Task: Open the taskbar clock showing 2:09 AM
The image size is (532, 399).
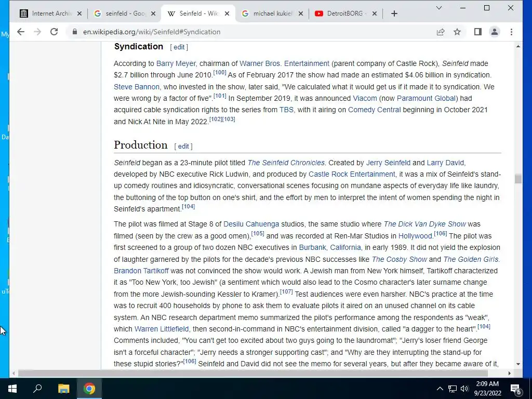Action: pos(487,389)
